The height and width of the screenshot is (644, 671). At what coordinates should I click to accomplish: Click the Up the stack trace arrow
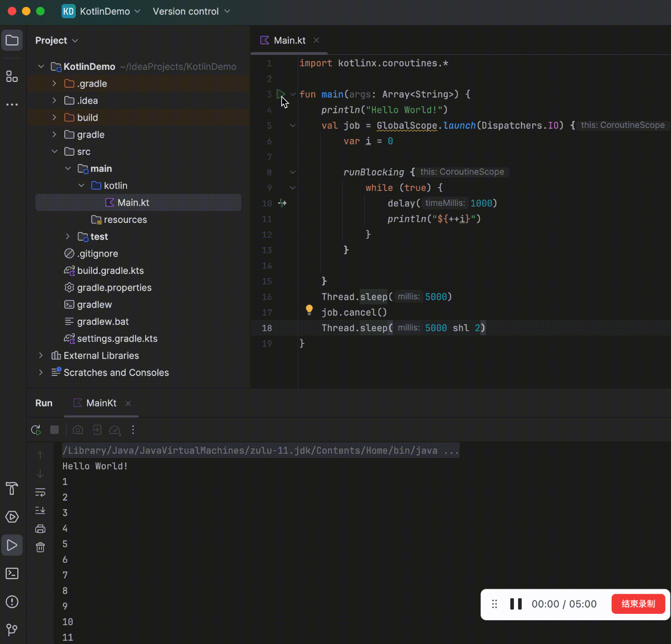point(40,455)
